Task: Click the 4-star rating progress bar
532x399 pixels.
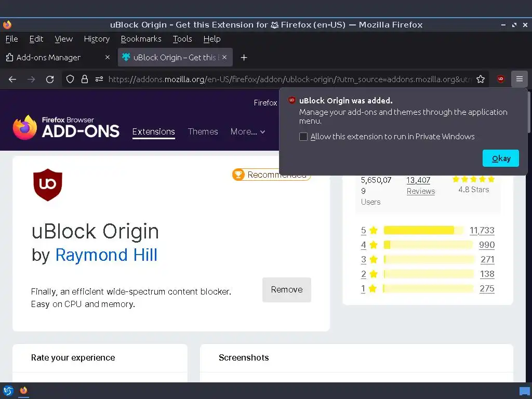Action: [x=428, y=245]
